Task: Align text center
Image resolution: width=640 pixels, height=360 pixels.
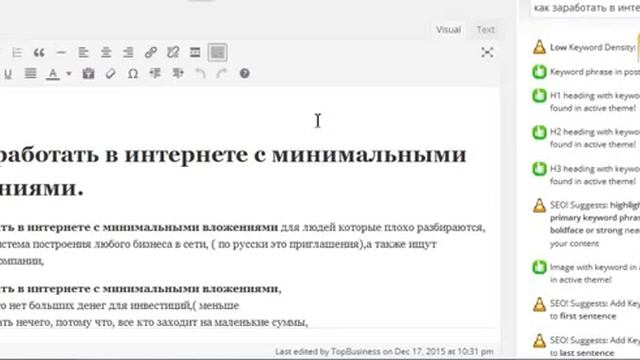Action: pos(106,53)
